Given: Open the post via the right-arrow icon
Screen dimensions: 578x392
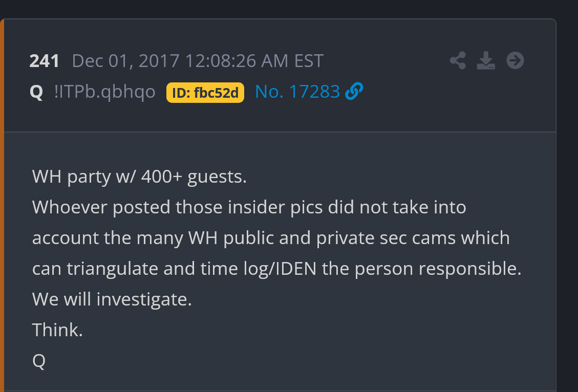Looking at the screenshot, I should (x=515, y=61).
